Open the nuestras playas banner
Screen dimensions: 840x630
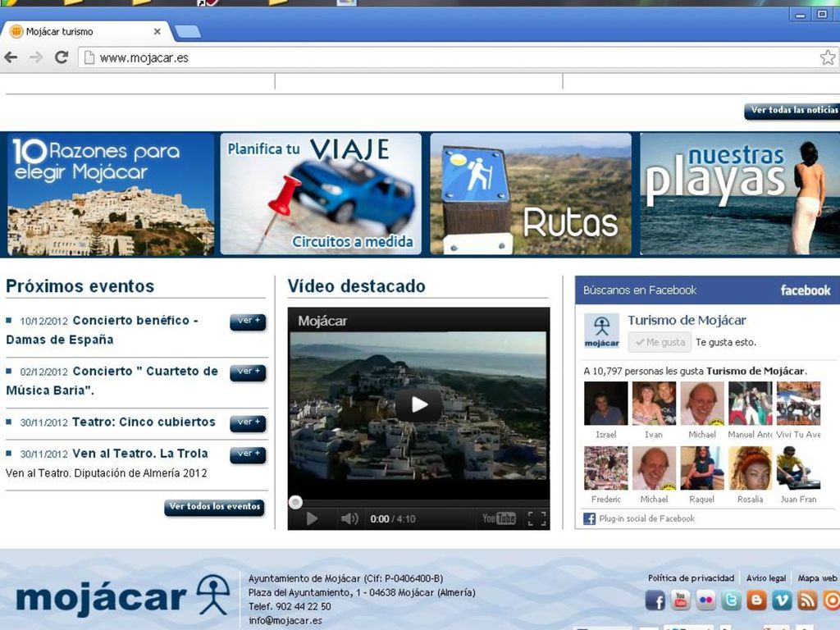click(740, 194)
